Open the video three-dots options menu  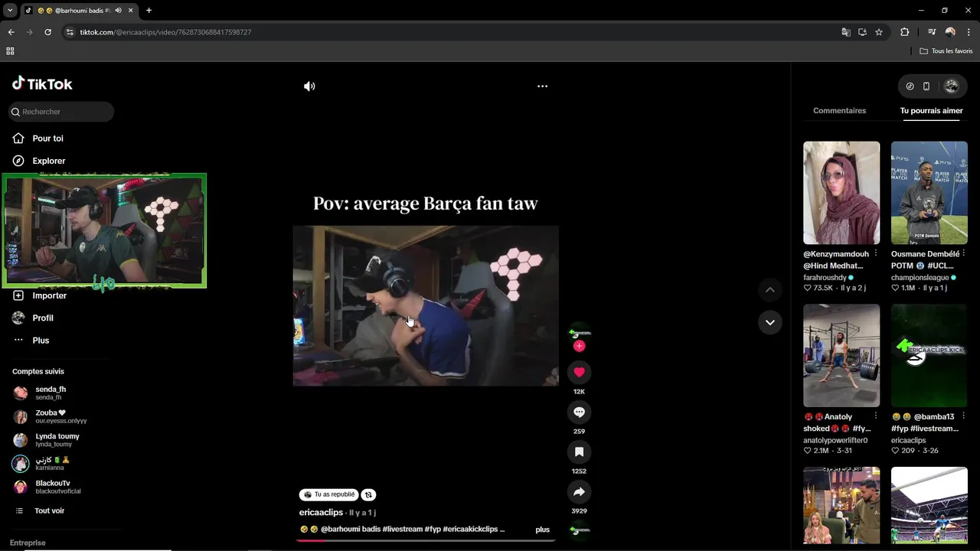coord(542,86)
